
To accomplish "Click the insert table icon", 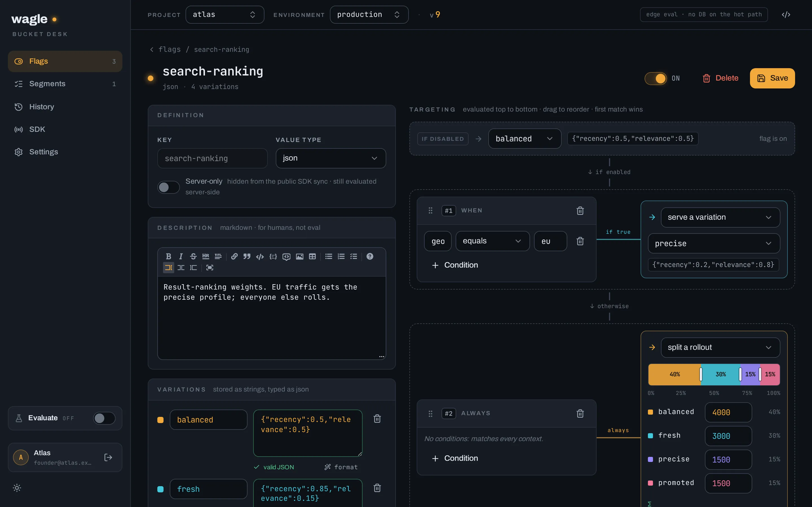I will point(312,257).
